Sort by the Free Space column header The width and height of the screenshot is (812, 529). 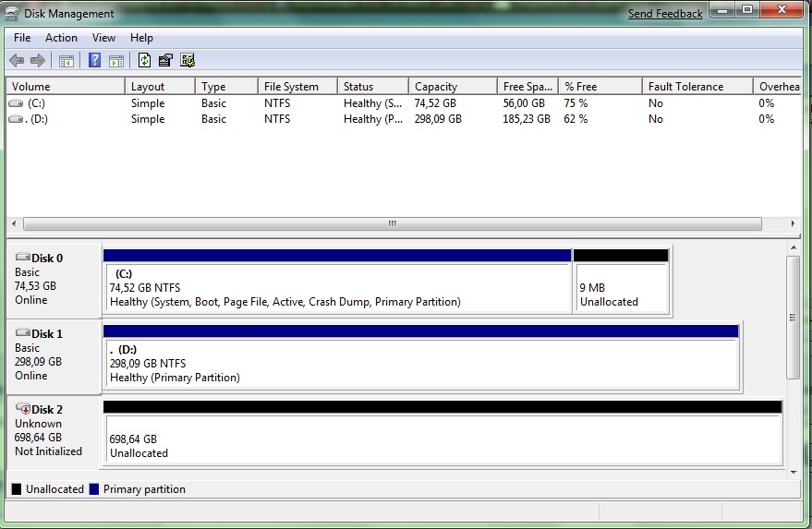(x=527, y=87)
